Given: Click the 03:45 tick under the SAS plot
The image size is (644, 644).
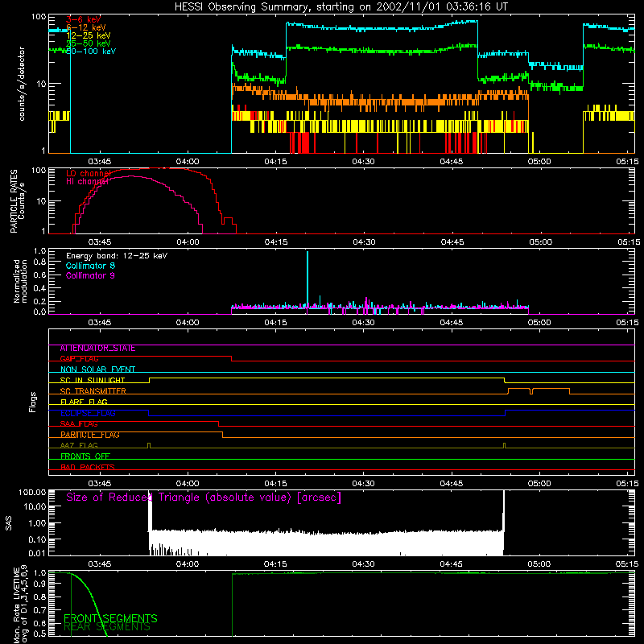Looking at the screenshot, I should tap(99, 564).
